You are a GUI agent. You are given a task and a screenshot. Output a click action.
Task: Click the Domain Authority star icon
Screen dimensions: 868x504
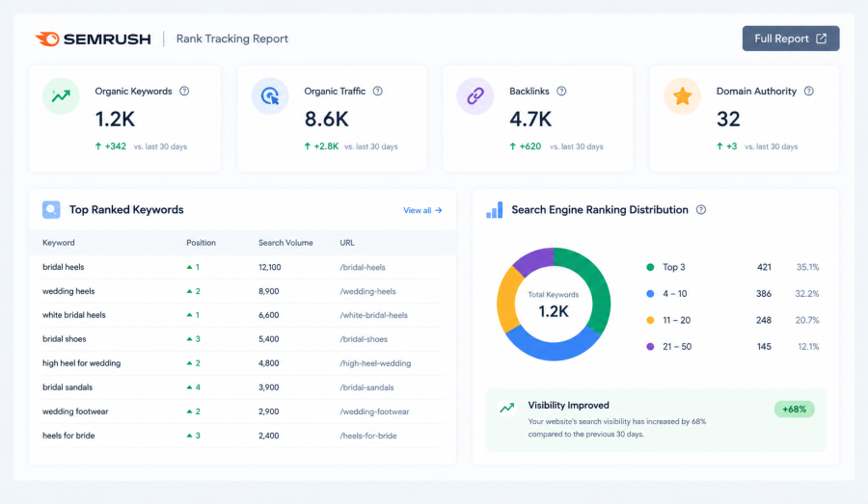tap(683, 96)
